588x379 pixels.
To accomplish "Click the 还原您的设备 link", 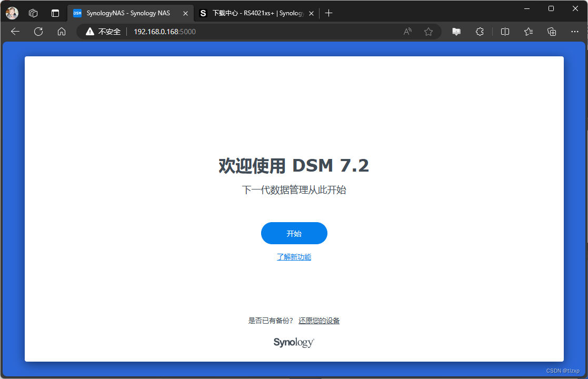I will (x=319, y=321).
